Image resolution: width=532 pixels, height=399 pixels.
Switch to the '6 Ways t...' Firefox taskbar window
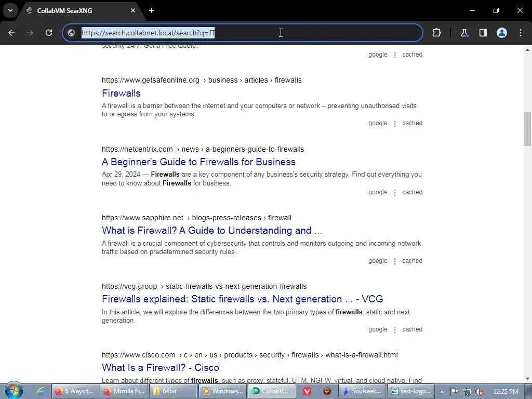tap(75, 391)
